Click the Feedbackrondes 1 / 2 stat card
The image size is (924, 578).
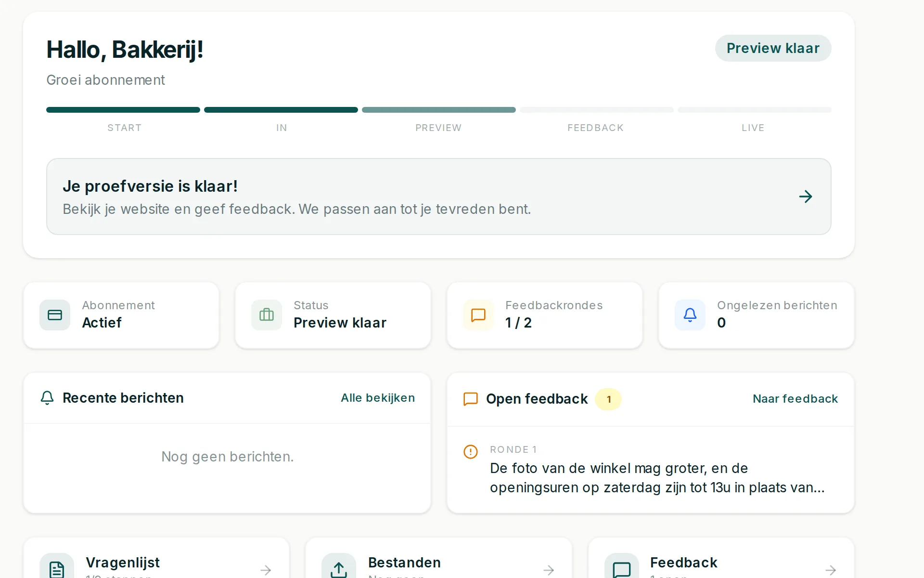545,315
